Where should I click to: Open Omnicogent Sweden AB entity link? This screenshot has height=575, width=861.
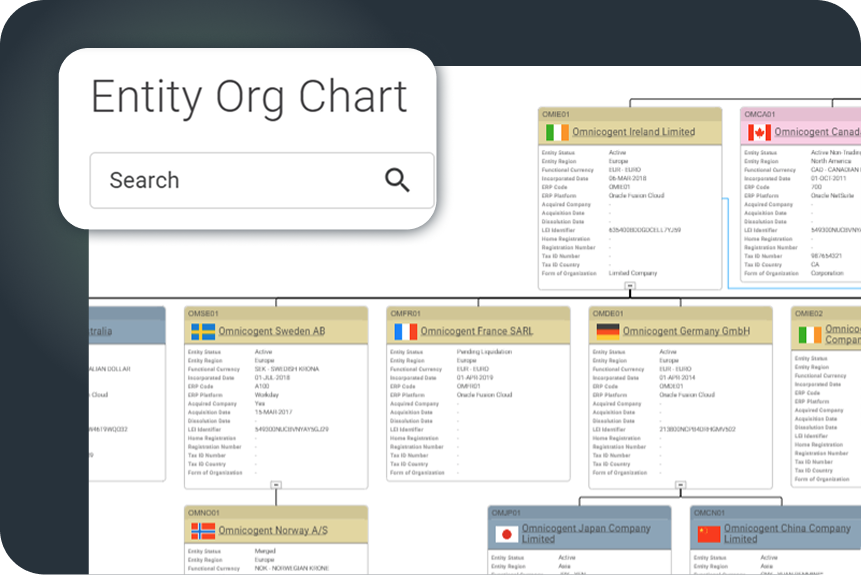pyautogui.click(x=272, y=331)
